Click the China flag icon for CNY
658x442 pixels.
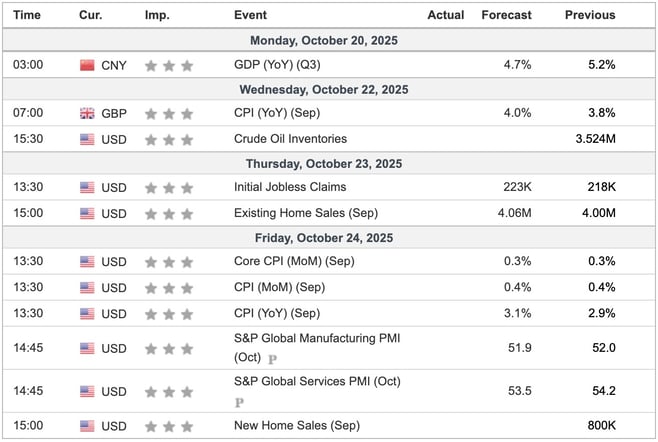(x=87, y=65)
